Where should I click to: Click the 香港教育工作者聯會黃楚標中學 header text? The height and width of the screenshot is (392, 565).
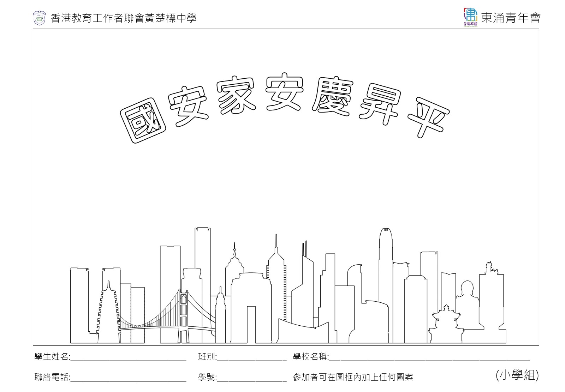coord(124,18)
